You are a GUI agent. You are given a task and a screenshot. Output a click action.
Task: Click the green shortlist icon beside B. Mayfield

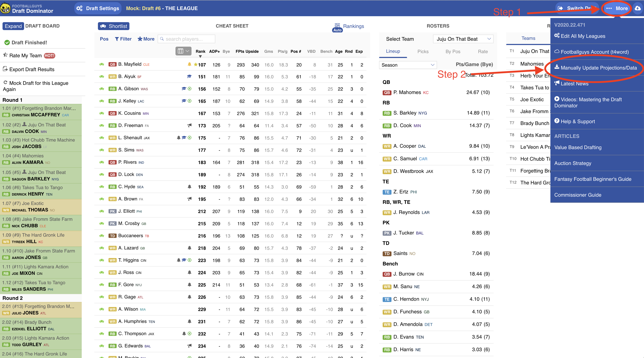pos(102,64)
